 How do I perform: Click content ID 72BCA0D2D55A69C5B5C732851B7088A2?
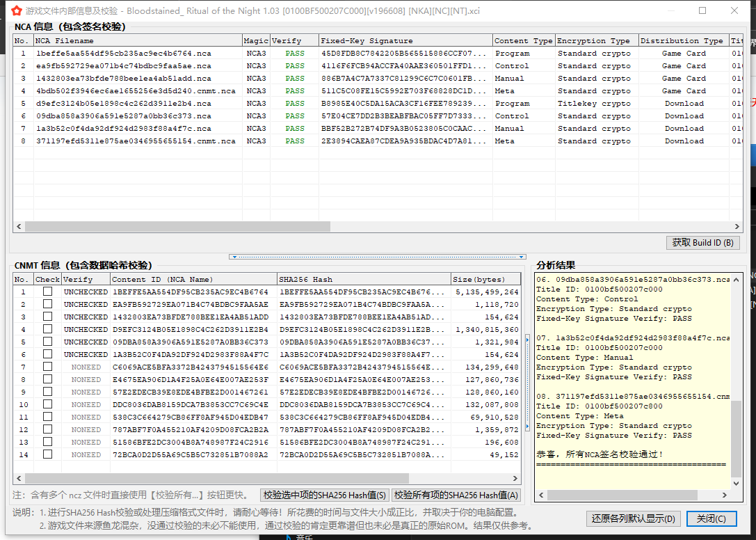(191, 454)
